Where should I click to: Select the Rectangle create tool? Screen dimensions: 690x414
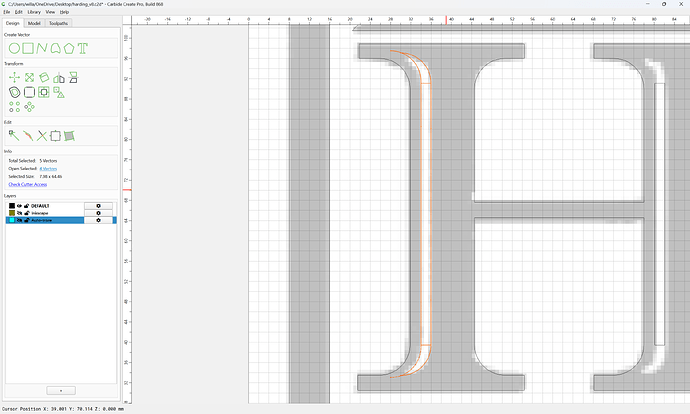28,48
